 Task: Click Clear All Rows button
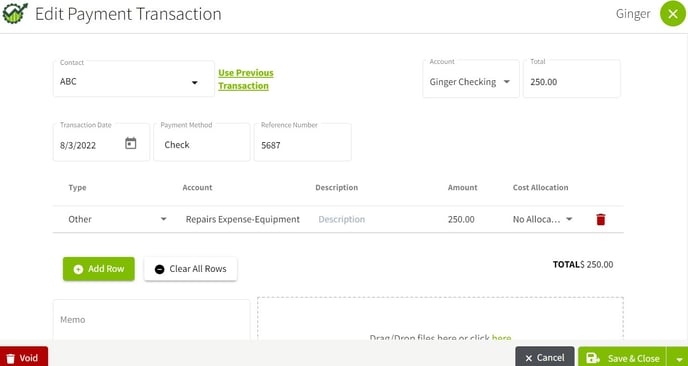(190, 269)
